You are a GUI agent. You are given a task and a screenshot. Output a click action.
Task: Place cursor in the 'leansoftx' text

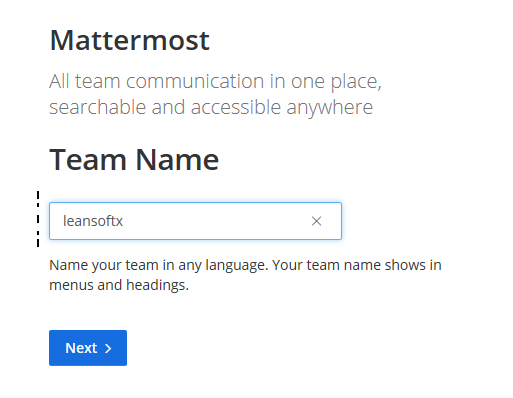(x=93, y=221)
